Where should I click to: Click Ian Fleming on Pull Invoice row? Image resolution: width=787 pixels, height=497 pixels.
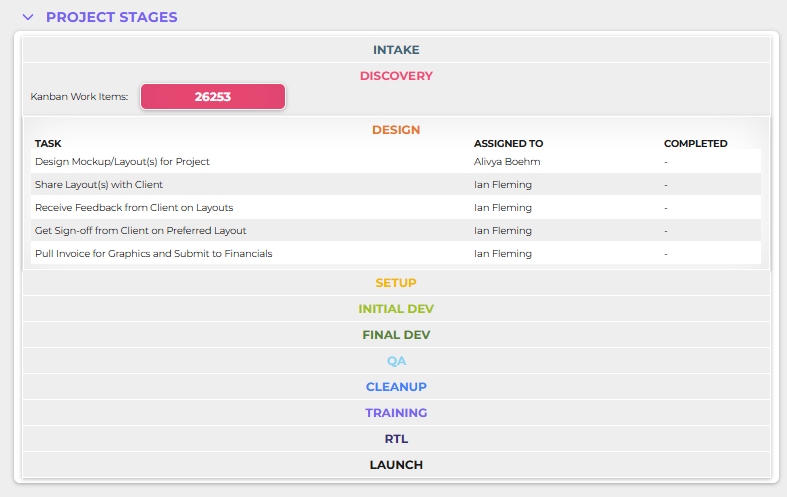tap(502, 254)
